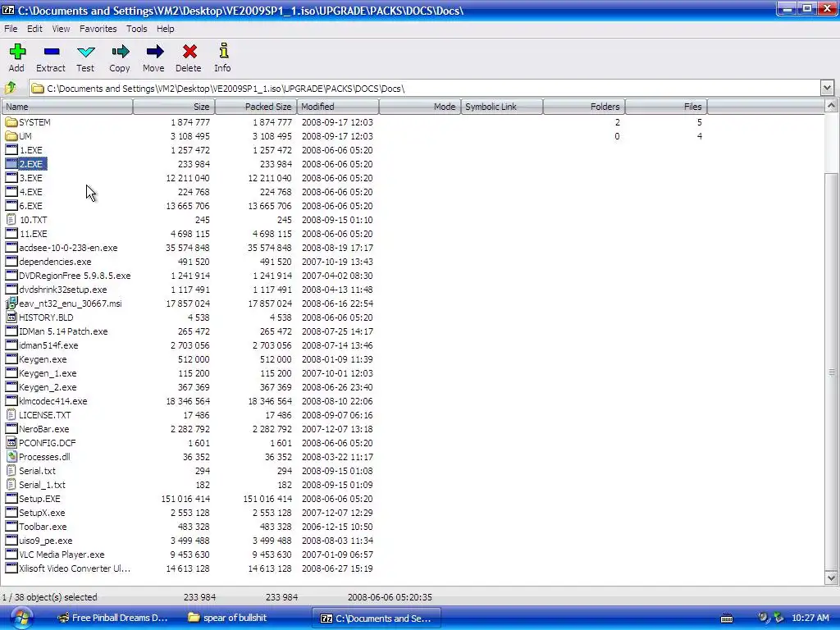Click the scrollbar up arrow
This screenshot has height=630, width=840.
coord(831,106)
